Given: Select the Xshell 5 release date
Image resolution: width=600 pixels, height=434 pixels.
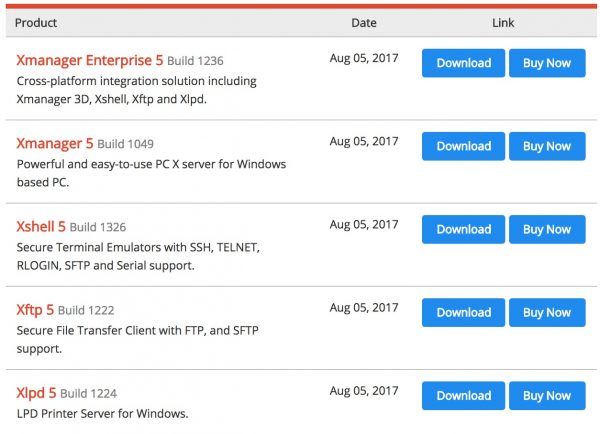Looking at the screenshot, I should pyautogui.click(x=364, y=224).
